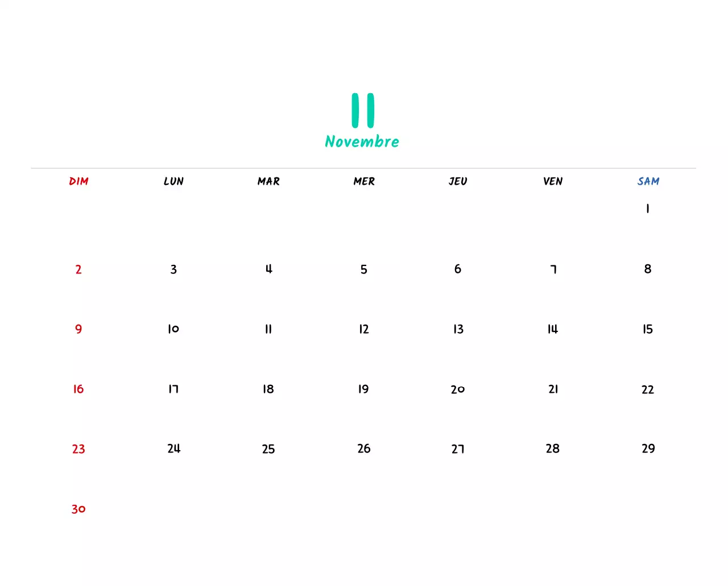728x586 pixels.
Task: Click the DIM column header
Action: click(x=78, y=181)
